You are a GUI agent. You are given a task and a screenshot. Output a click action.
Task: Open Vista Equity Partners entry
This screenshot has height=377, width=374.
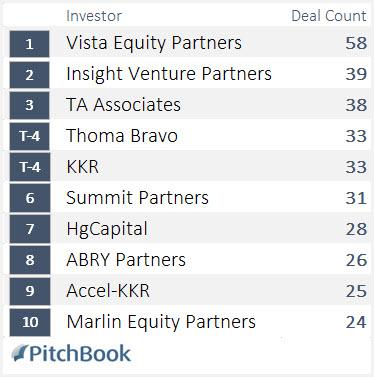coord(154,43)
